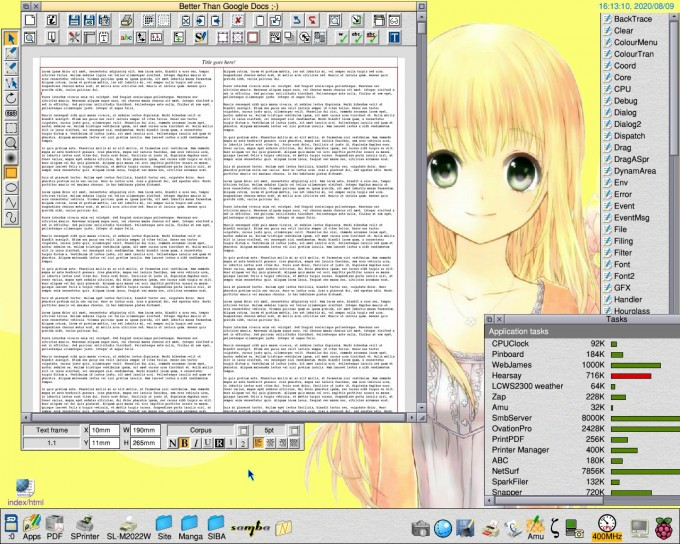Select the curve drawing tool
The image size is (680, 544).
tap(11, 217)
